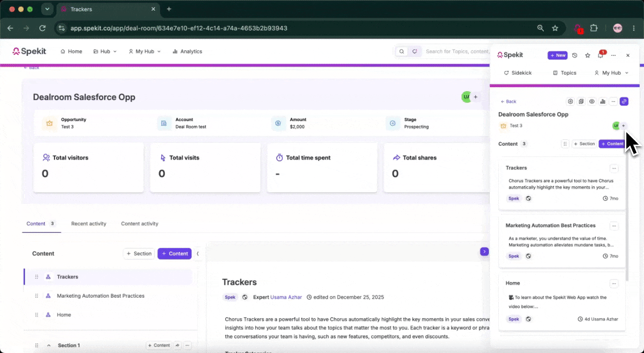Add member plus beside avatar in header
Screen dimensions: 644x353
tap(476, 97)
